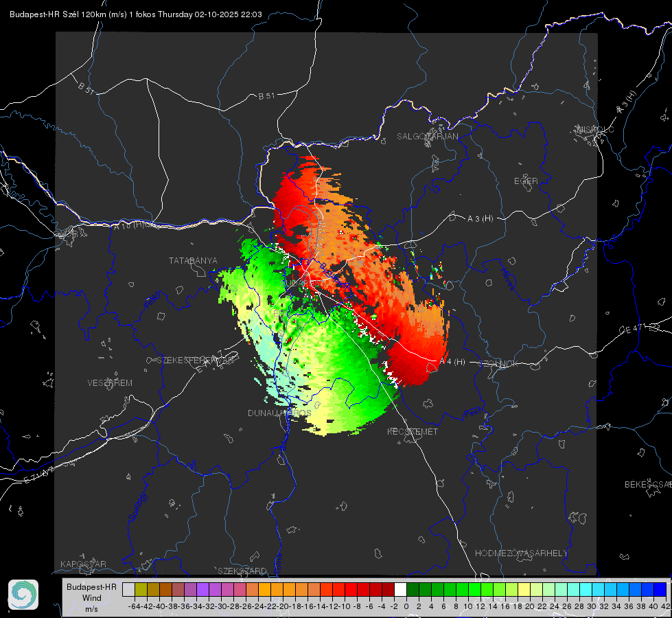Click the KECSKEMÉT city label
Viewport: 672px width, 618px height.
pos(413,431)
